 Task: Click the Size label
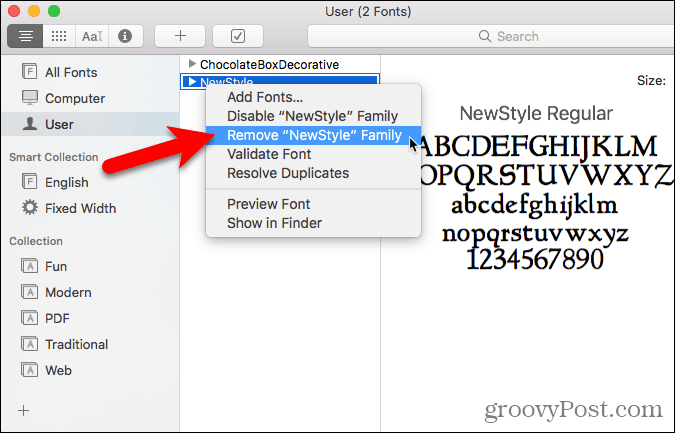[651, 80]
